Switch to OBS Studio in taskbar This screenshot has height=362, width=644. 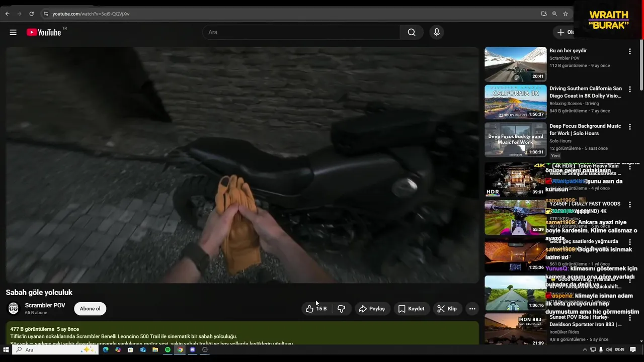205,349
